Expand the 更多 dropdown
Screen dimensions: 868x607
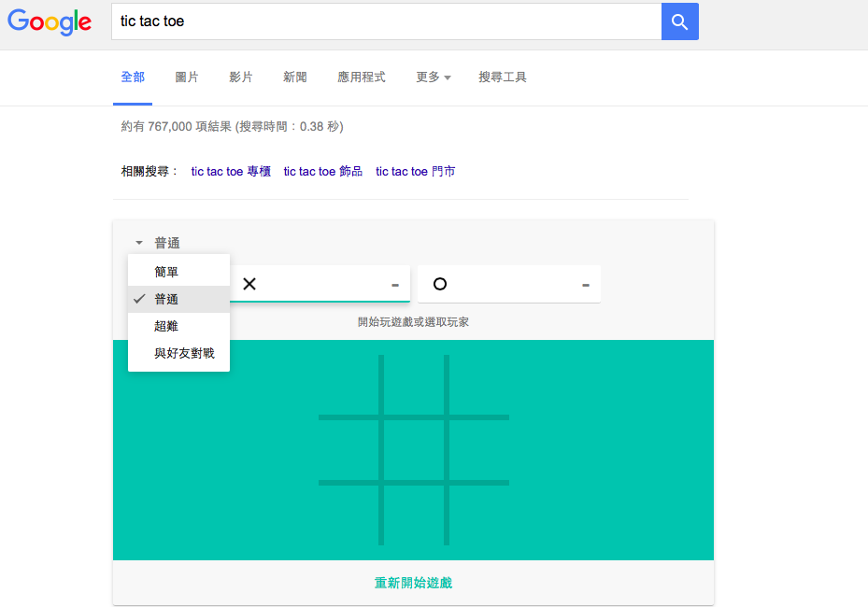click(433, 77)
